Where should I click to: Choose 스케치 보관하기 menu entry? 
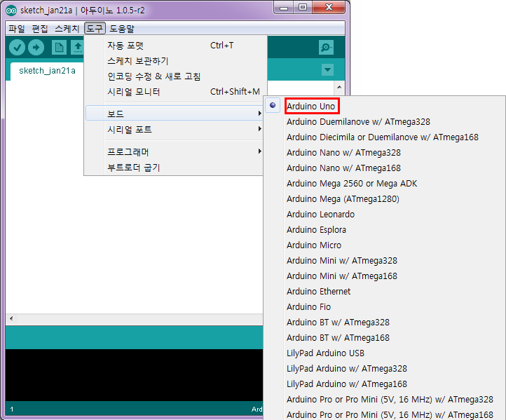175,61
